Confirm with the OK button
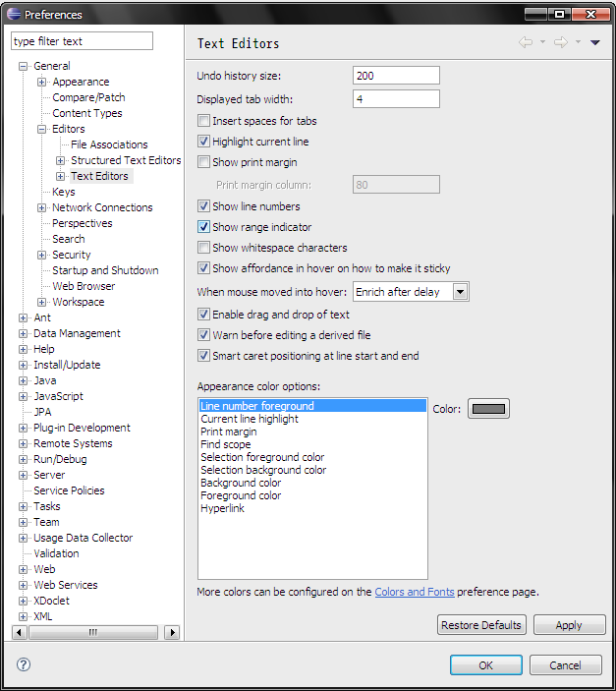The width and height of the screenshot is (616, 691). pos(486,665)
